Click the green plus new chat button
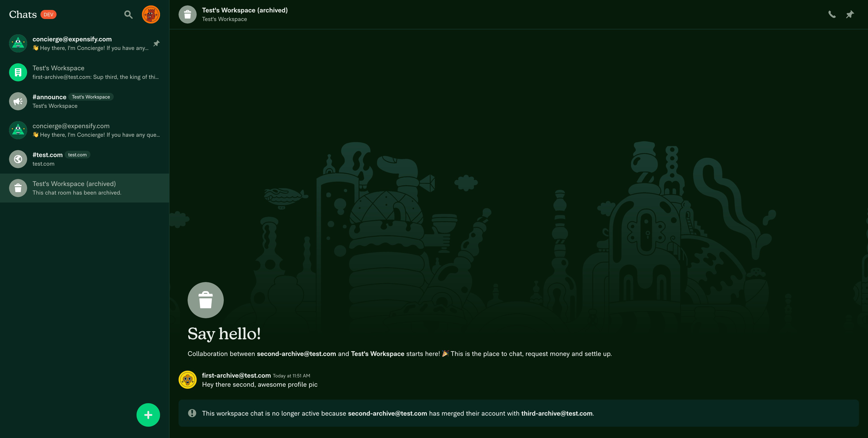 click(x=148, y=415)
